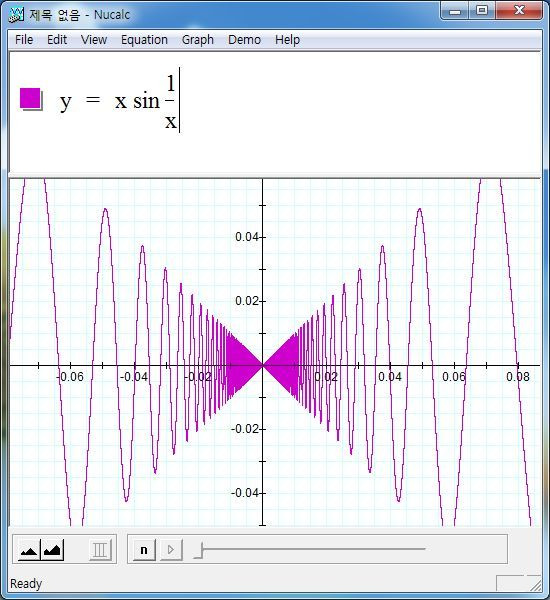
Task: Click the play animation arrow button
Action: [171, 550]
